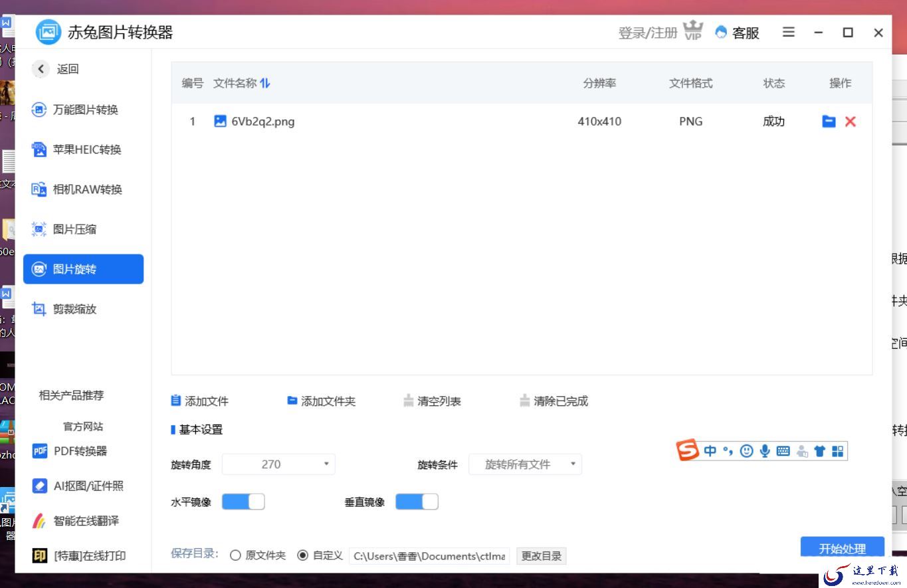Toggle the 垂直镜像 switch

pos(417,502)
